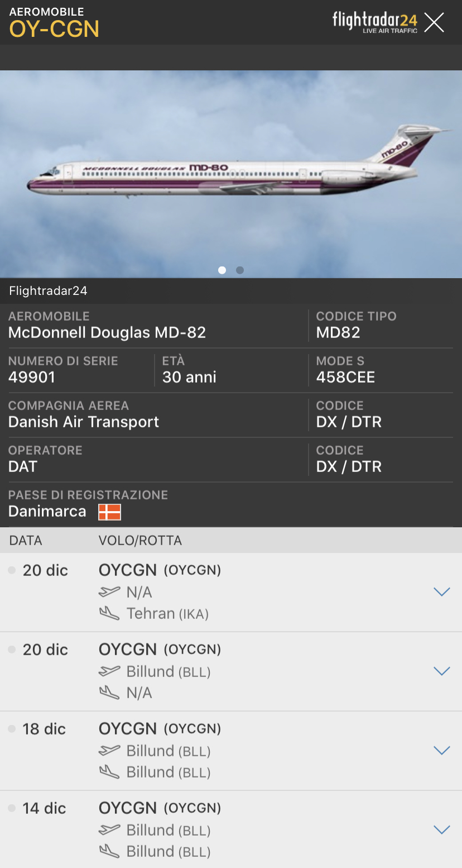This screenshot has height=868, width=462.
Task: Expand the 20 dic Billund to N/A flight
Action: 441,671
